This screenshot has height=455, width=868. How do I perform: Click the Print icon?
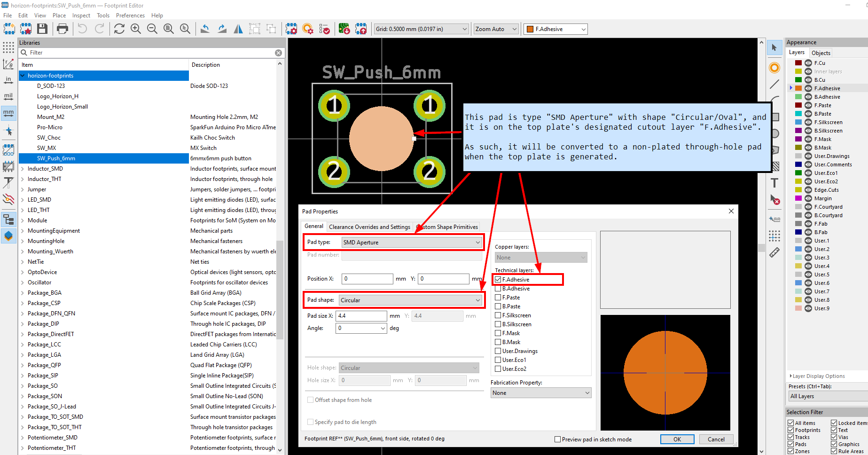pos(62,29)
